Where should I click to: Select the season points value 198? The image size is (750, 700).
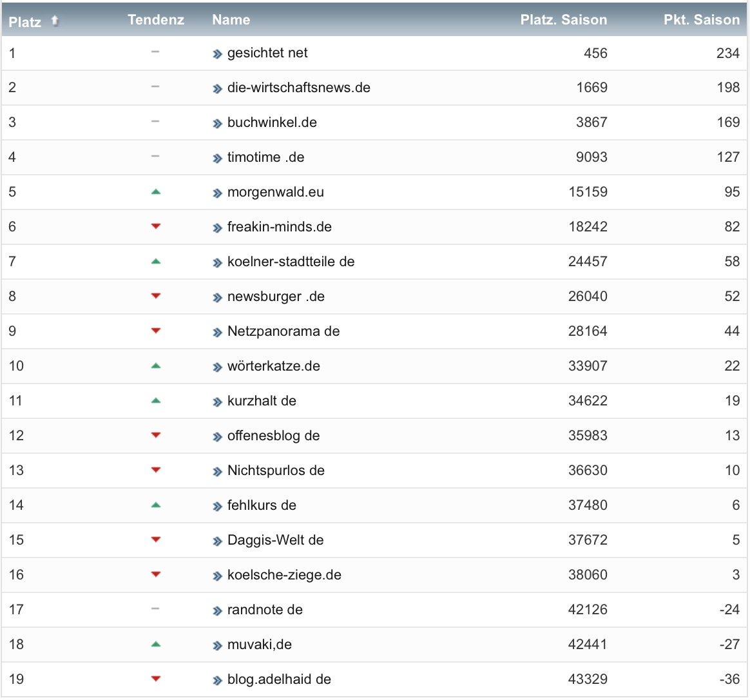(728, 88)
